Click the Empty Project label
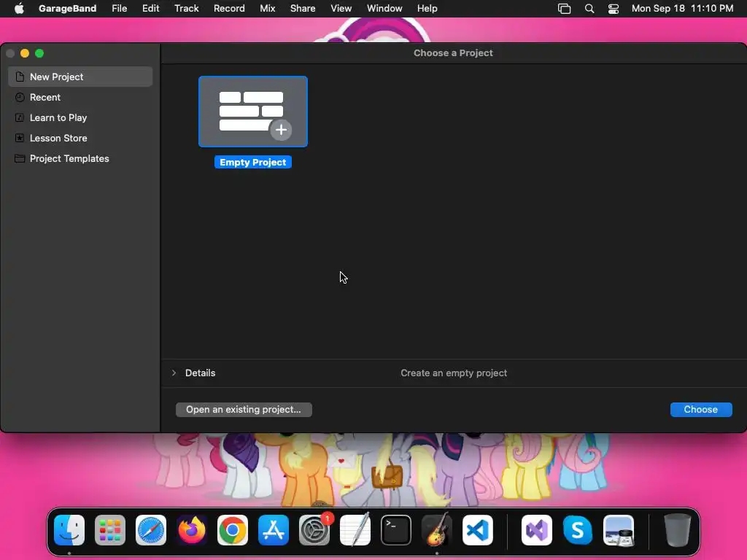This screenshot has height=560, width=747. click(x=253, y=163)
